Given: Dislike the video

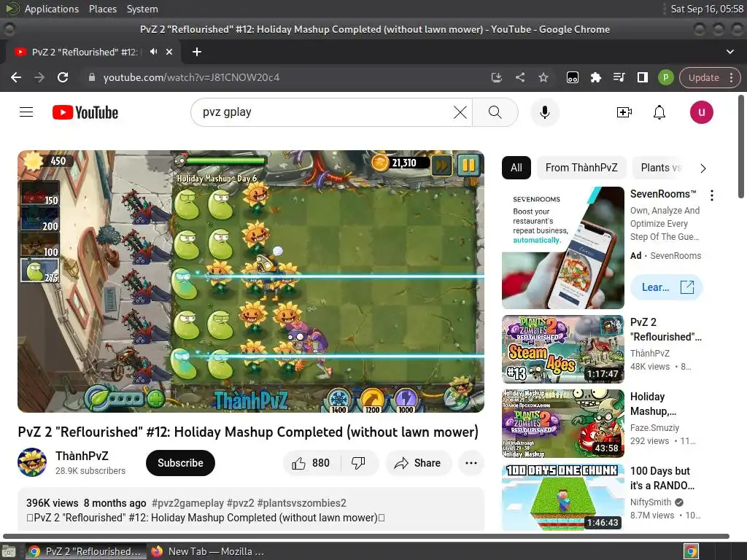Looking at the screenshot, I should 359,463.
